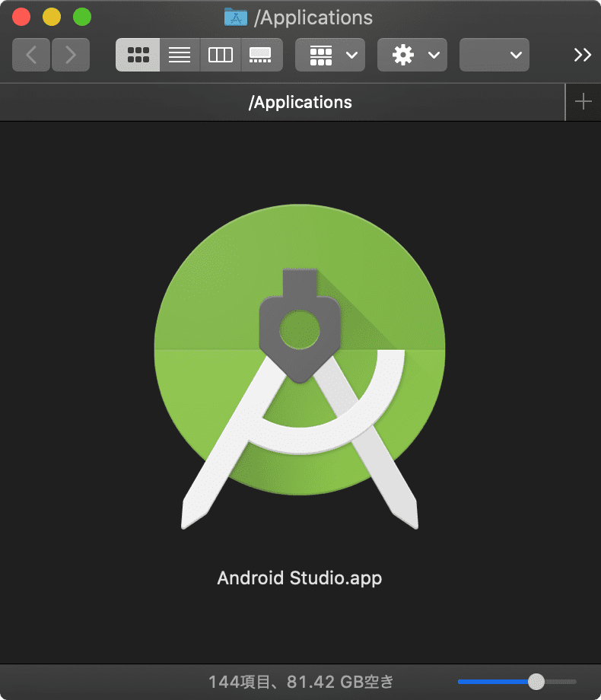Close the Finder window with red button
The width and height of the screenshot is (601, 700).
21,17
